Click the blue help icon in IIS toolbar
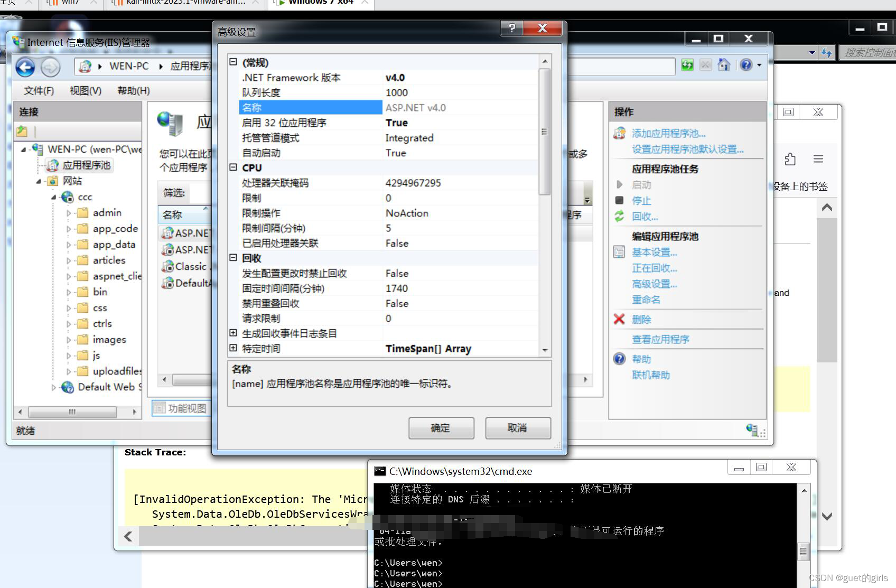Viewport: 896px width, 588px height. (746, 65)
